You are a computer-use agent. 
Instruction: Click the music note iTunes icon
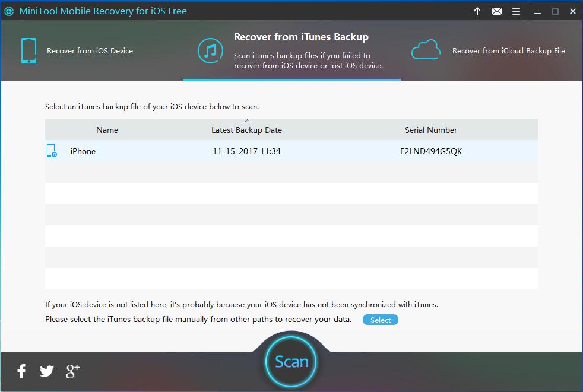coord(210,52)
